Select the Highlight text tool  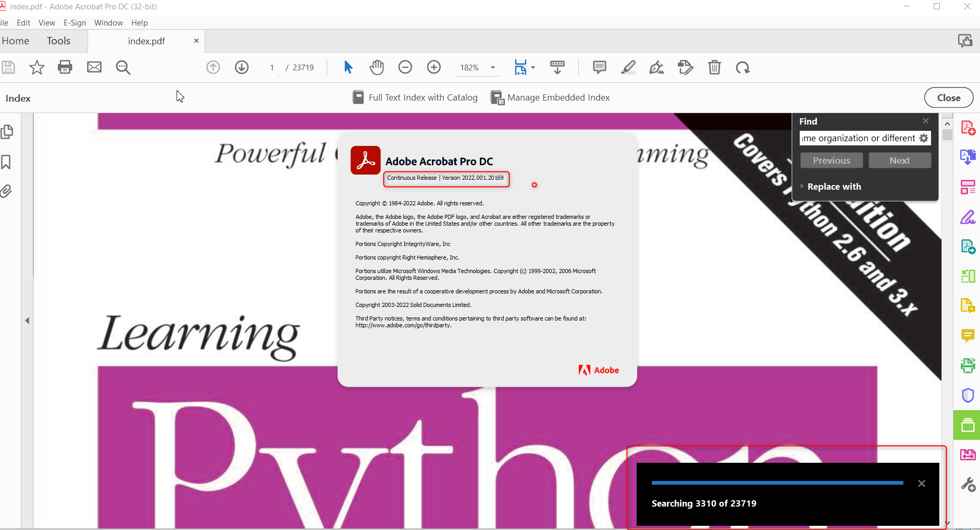coord(629,67)
